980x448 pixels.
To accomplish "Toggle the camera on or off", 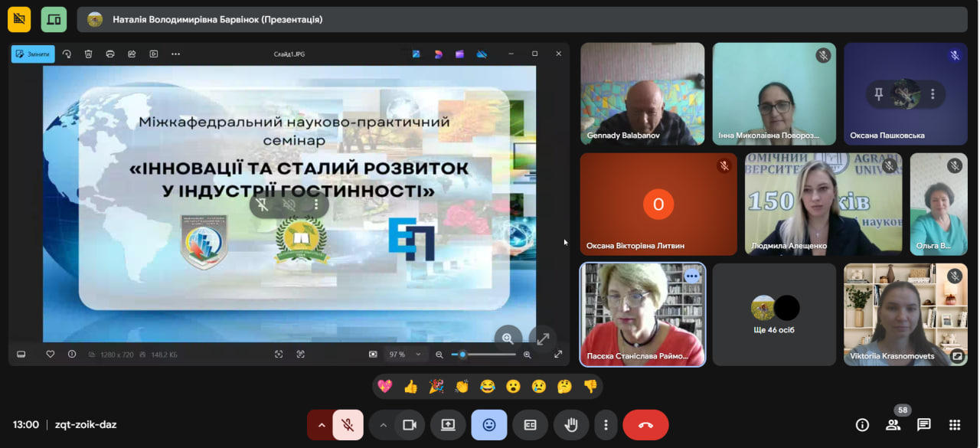I will 409,425.
